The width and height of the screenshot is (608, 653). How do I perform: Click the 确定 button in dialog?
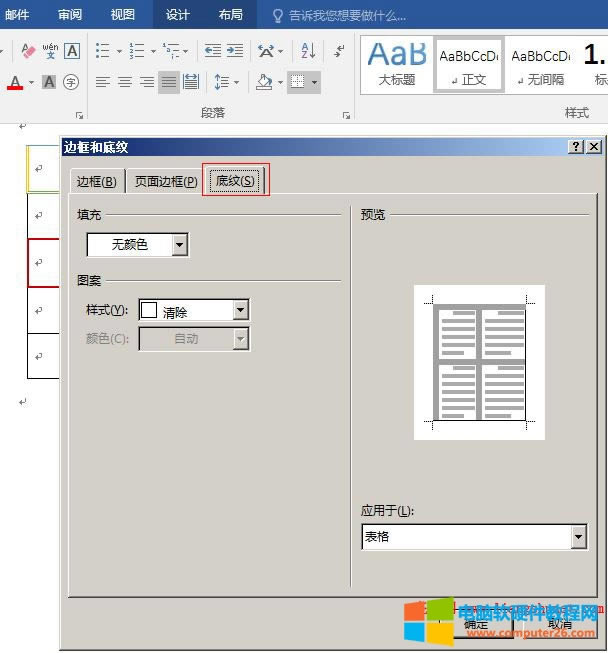477,624
